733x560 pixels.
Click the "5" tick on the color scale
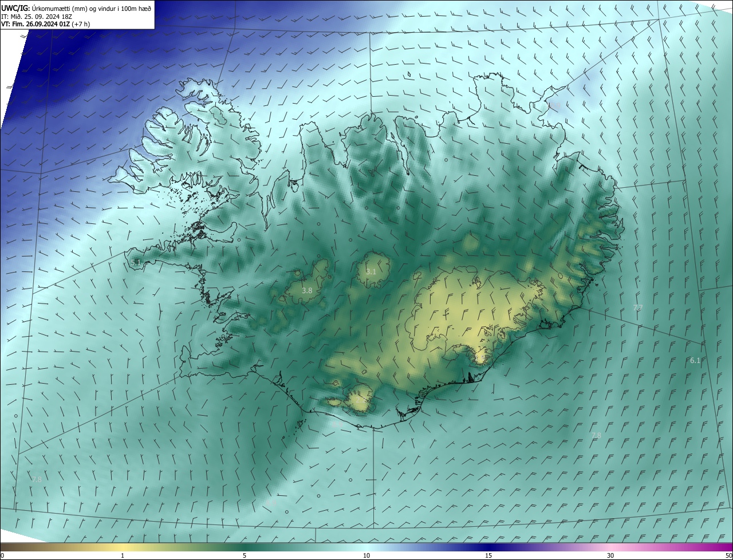(x=245, y=555)
